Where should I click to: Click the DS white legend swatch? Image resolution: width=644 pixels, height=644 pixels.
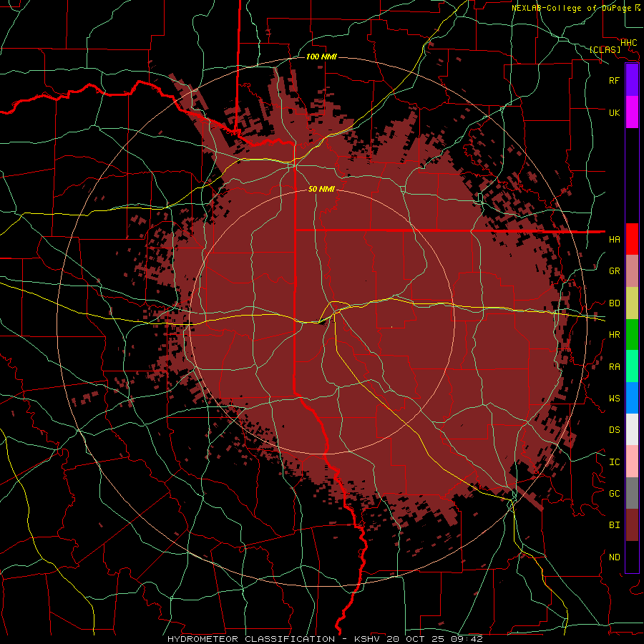pos(632,429)
